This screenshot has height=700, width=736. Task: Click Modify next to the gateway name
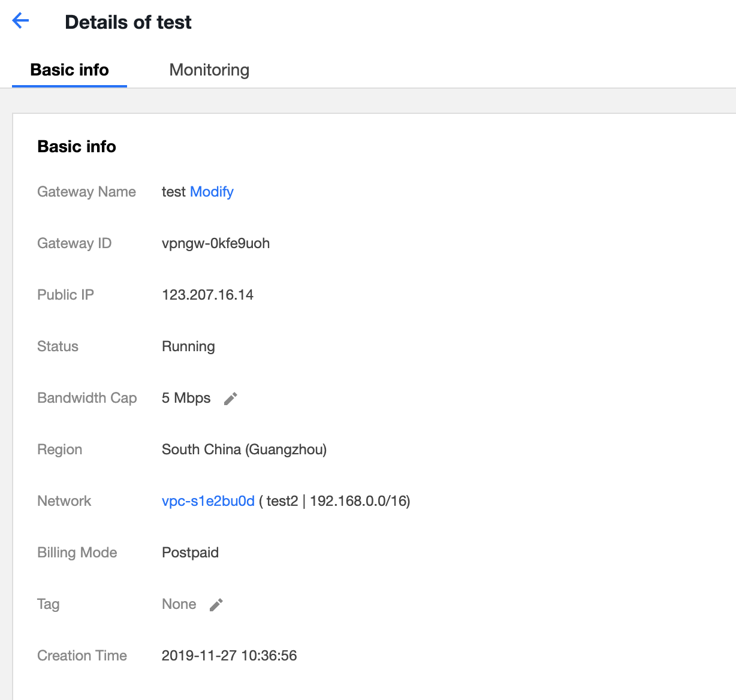click(x=212, y=192)
